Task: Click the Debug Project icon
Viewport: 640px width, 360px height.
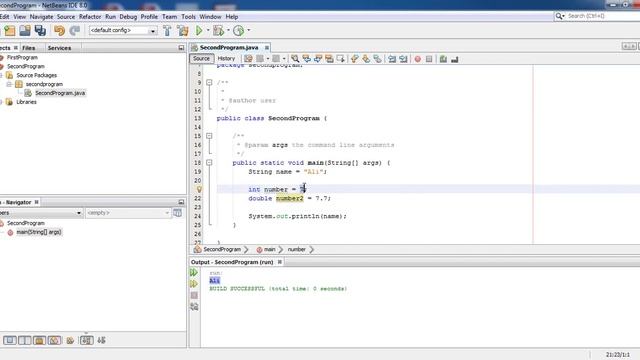Action: click(219, 31)
